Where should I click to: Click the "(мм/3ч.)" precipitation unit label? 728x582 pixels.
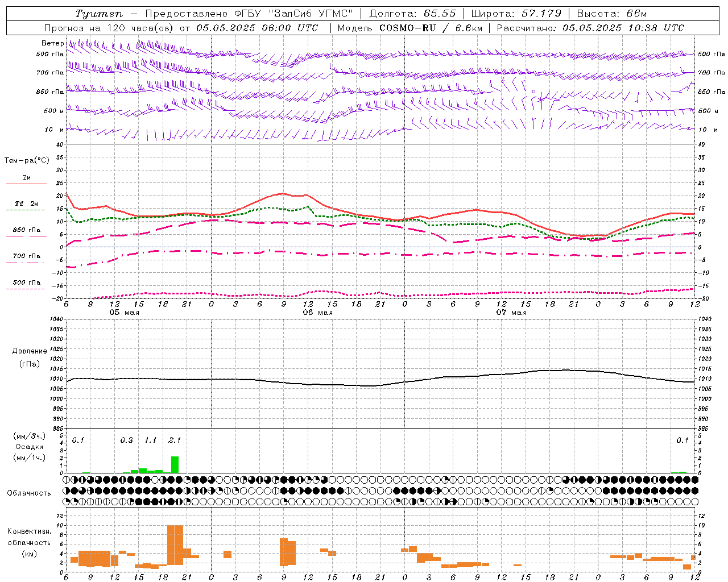(30, 436)
